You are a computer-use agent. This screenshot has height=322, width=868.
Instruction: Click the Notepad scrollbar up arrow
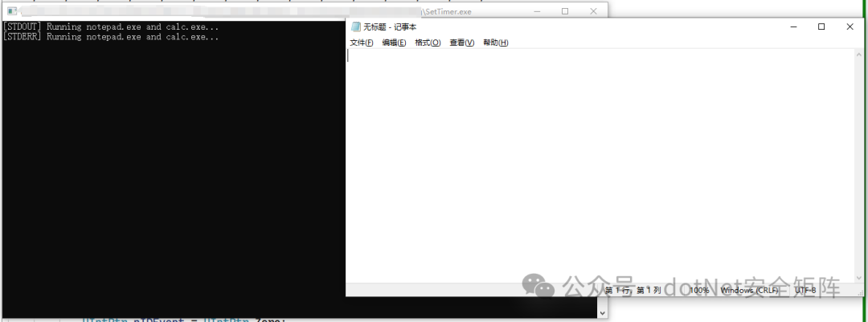(859, 55)
